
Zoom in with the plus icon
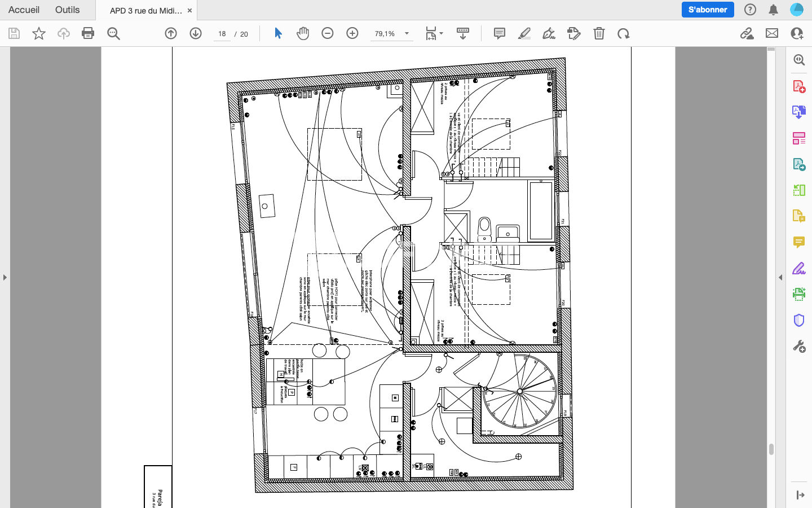(x=352, y=33)
